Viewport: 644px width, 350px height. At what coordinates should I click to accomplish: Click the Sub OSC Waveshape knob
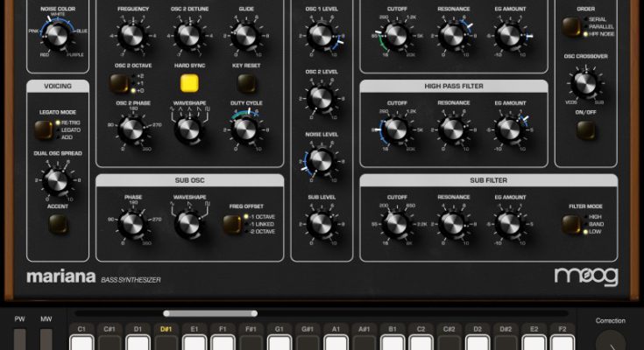click(x=188, y=224)
